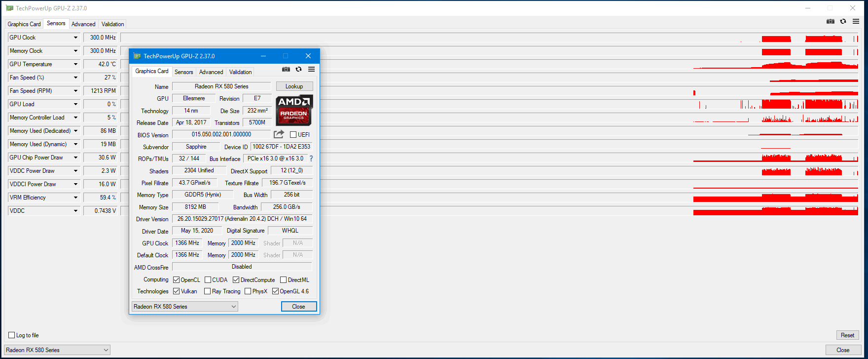Click the 0.7438 V VDDC reading
Viewport: 868px width, 359px height.
[101, 211]
